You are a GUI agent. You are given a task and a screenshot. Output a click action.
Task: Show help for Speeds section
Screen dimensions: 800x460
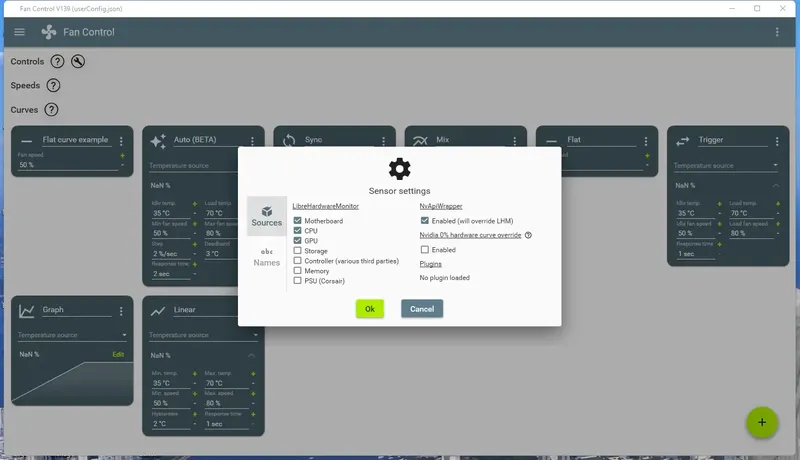[x=53, y=85]
